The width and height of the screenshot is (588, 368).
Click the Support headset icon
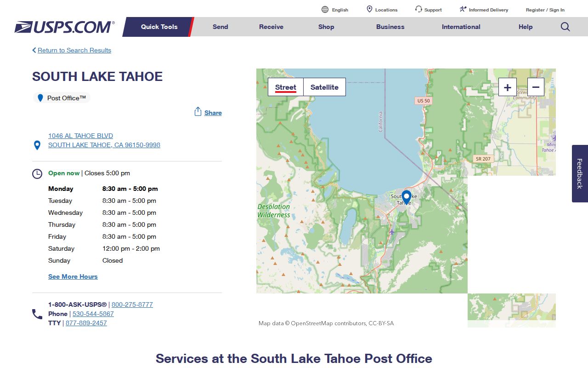tap(418, 9)
